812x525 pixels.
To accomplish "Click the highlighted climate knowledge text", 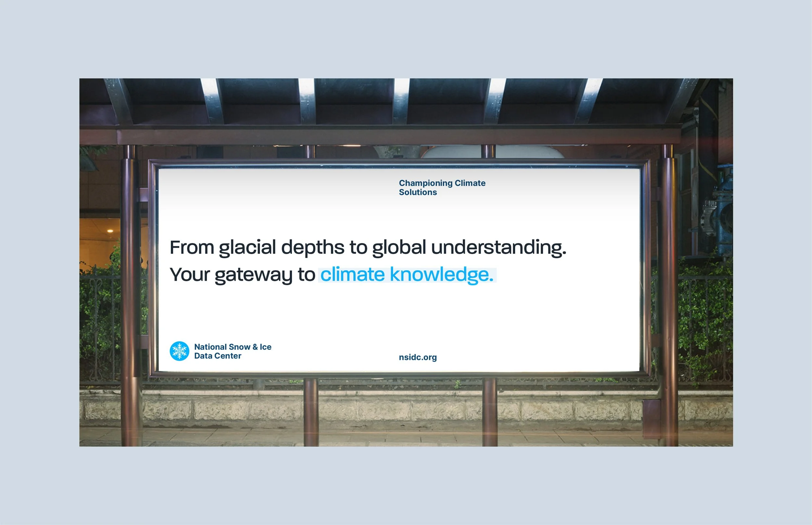I will tap(407, 275).
